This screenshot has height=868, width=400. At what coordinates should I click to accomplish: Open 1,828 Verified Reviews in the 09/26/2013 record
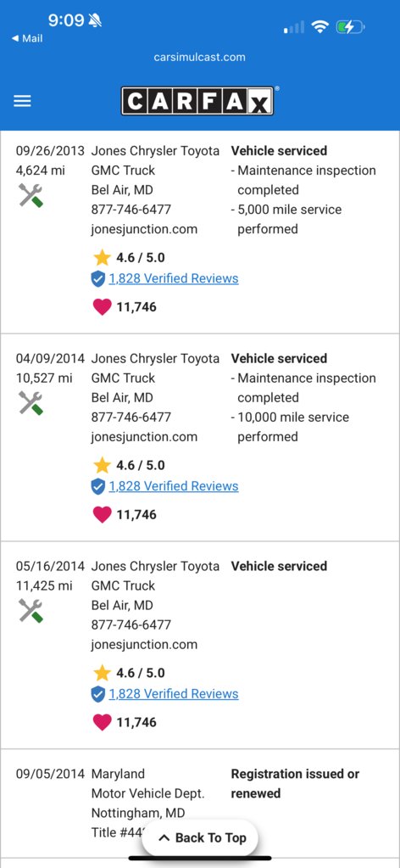(174, 278)
